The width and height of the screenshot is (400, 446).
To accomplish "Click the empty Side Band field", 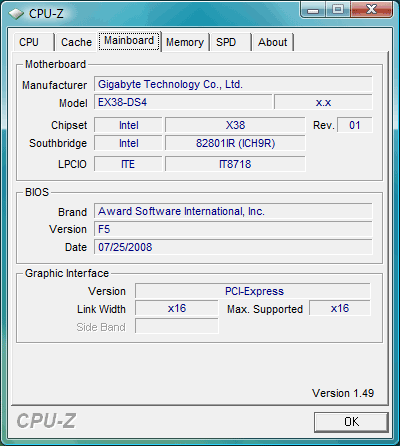I will [x=177, y=326].
